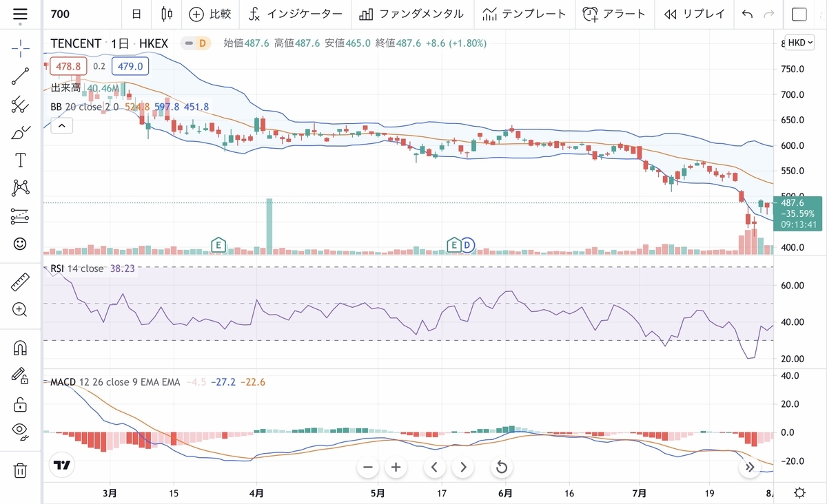827x504 pixels.
Task: Click the trash remove drawings icon
Action: pos(21,471)
